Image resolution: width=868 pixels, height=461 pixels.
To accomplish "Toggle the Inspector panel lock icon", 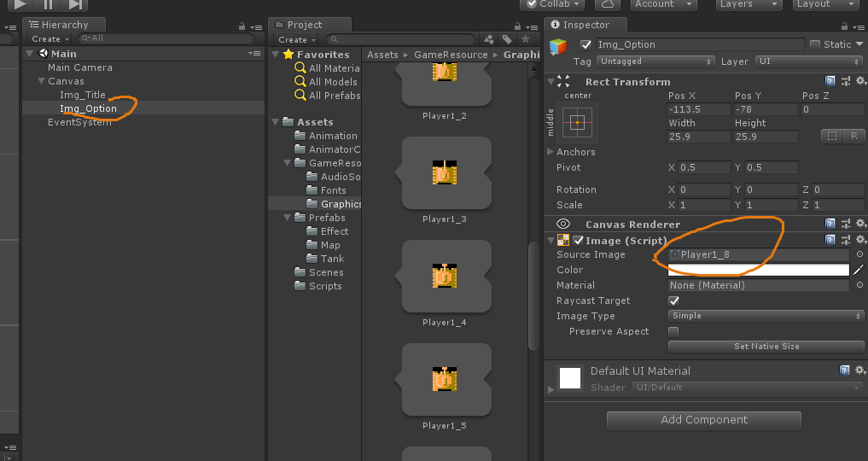I will [844, 26].
